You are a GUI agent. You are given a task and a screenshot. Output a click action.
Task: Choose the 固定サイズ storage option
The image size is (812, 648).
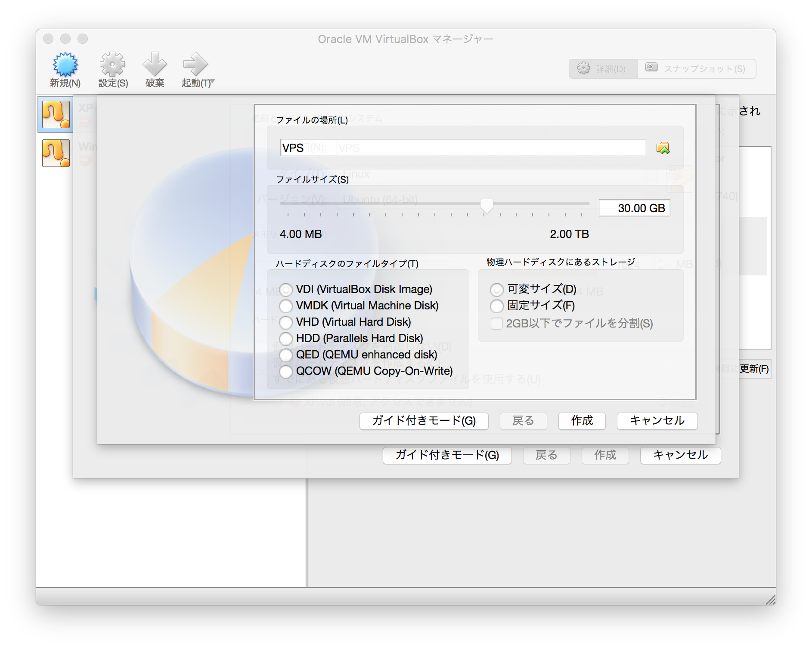click(496, 306)
